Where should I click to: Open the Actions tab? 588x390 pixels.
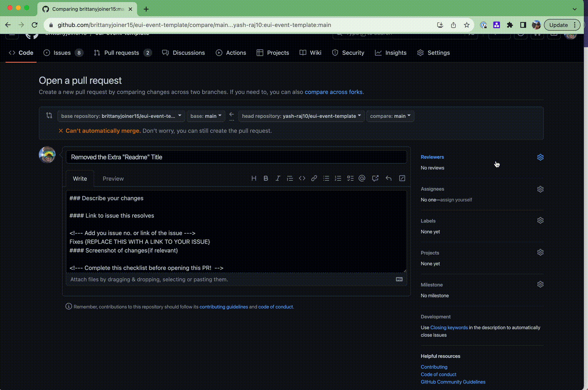pyautogui.click(x=231, y=53)
